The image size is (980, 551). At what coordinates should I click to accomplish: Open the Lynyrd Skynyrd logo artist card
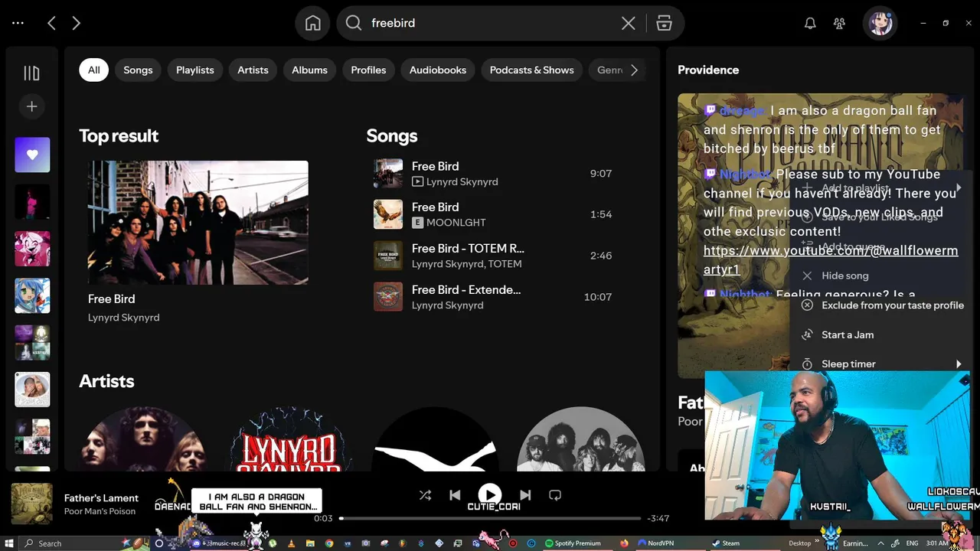click(290, 439)
